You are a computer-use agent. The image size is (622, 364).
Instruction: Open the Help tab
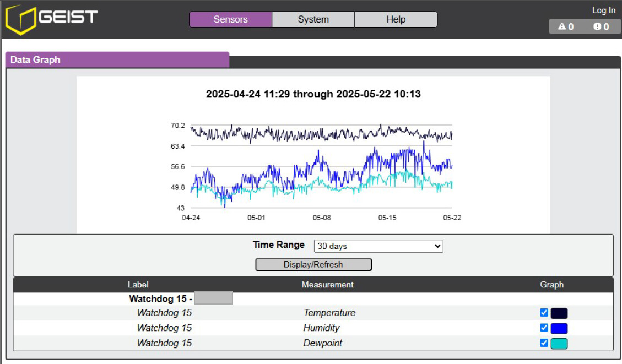click(396, 19)
